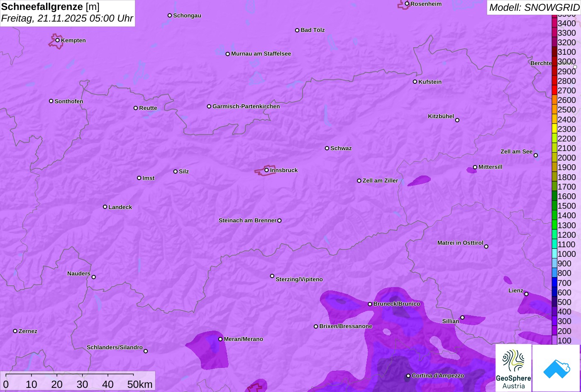Click the "20" scale bar tick label

coord(57,384)
